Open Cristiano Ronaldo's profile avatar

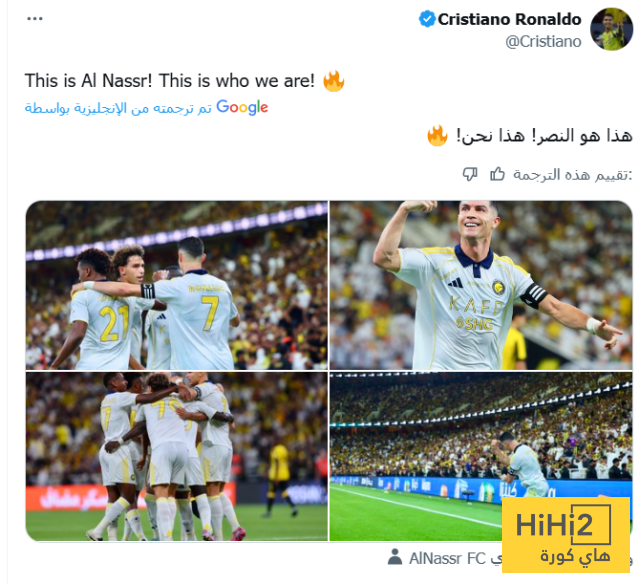(x=611, y=29)
